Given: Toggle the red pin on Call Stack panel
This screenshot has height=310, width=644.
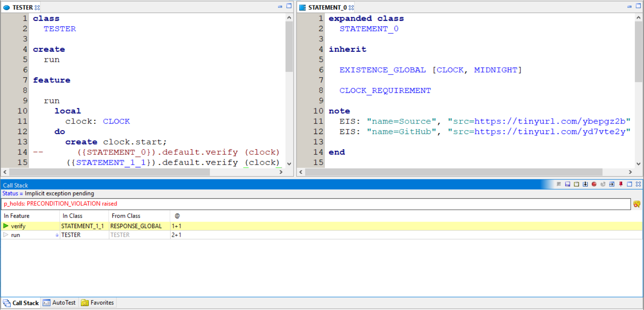Looking at the screenshot, I should pos(621,184).
